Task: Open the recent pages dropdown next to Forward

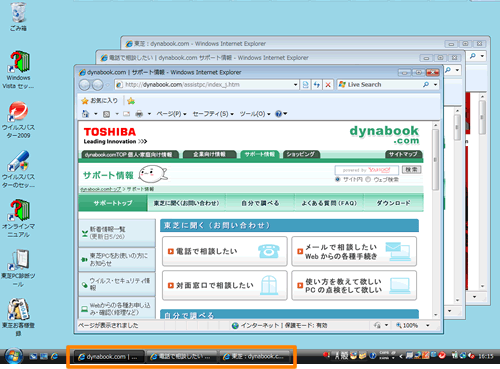Action: click(x=107, y=85)
